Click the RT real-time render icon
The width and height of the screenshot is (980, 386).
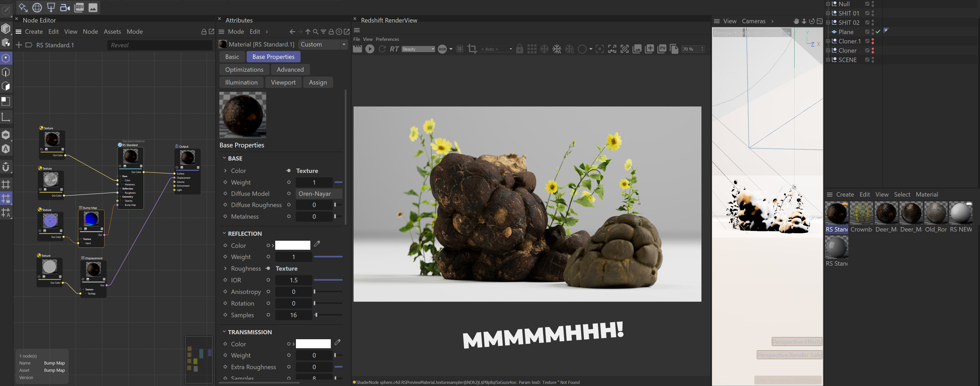point(394,49)
